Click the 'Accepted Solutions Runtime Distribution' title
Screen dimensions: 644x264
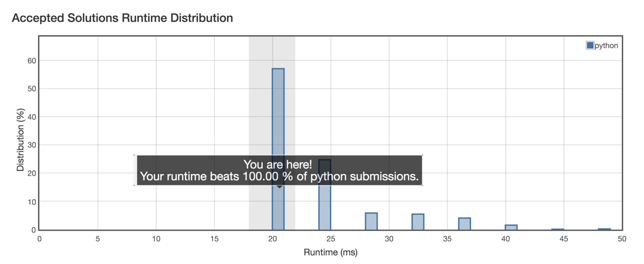point(122,18)
